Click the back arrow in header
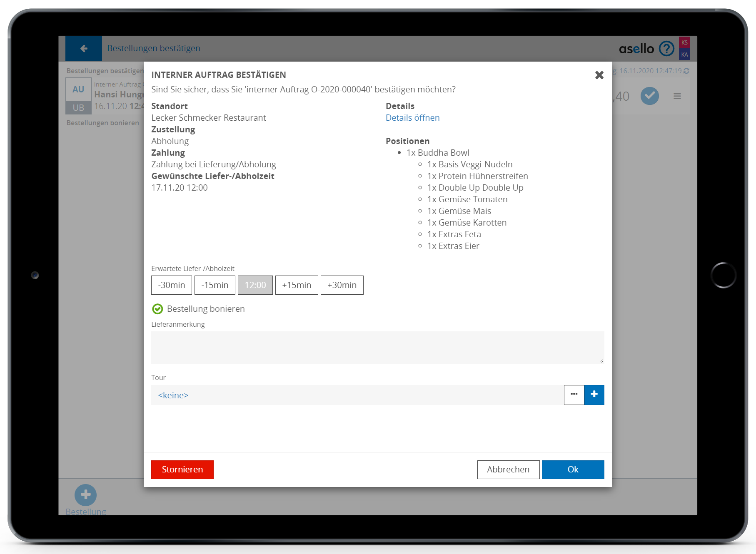Viewport: 756px width, 554px height. [84, 49]
